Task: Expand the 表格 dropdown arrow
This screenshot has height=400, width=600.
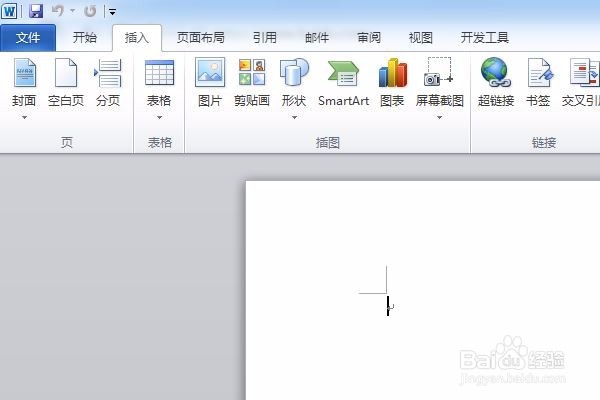Action: [160, 117]
